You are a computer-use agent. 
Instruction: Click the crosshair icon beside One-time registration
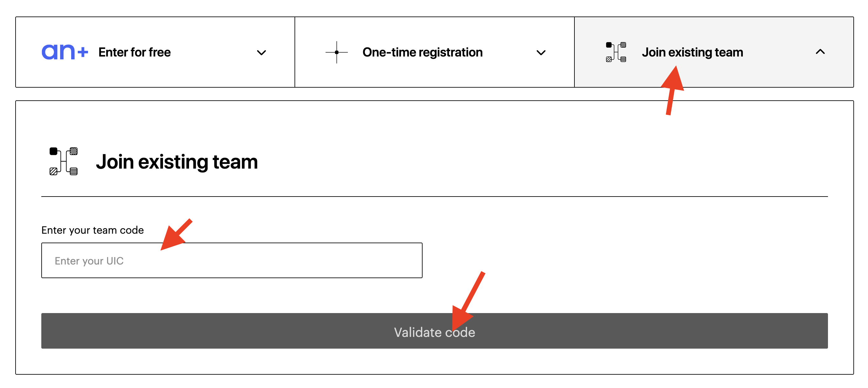click(x=336, y=52)
